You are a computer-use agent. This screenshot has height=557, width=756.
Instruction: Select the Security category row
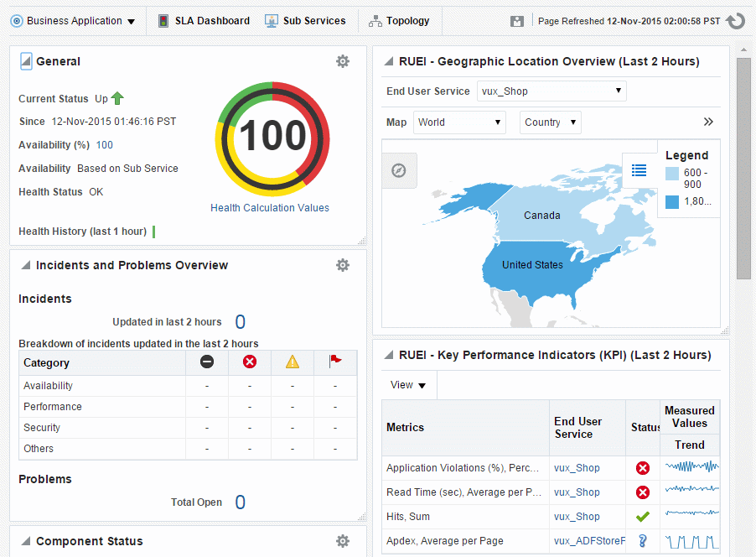pyautogui.click(x=188, y=428)
